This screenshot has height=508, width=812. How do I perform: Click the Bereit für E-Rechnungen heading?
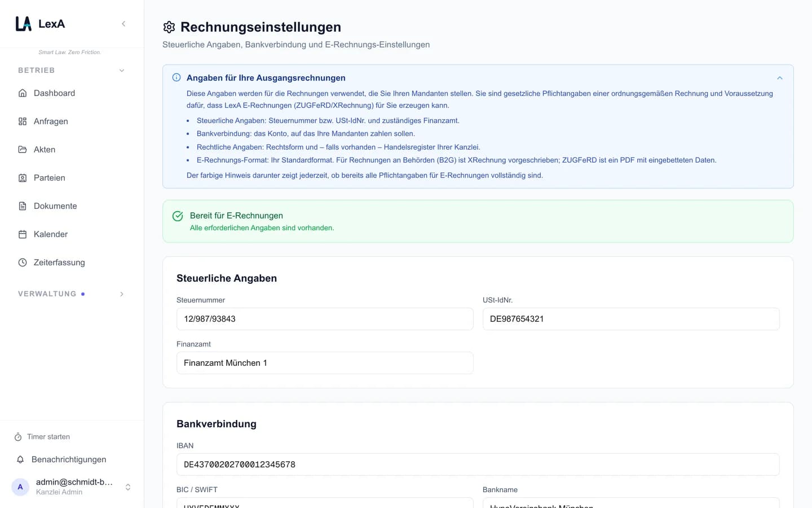pos(236,216)
